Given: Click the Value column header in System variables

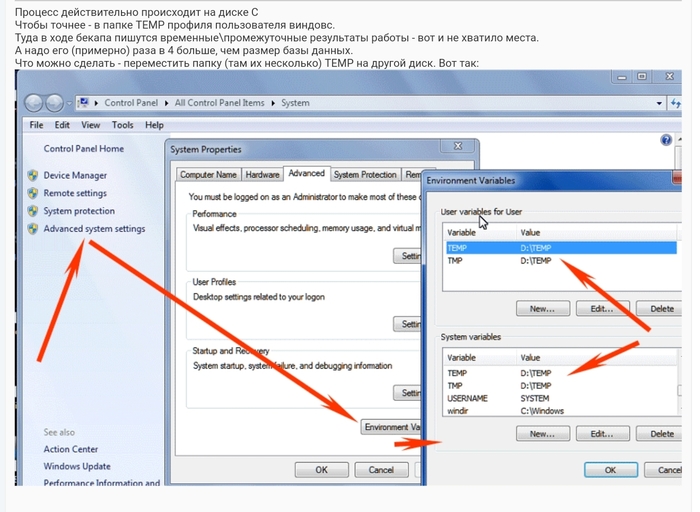Looking at the screenshot, I should pos(598,358).
